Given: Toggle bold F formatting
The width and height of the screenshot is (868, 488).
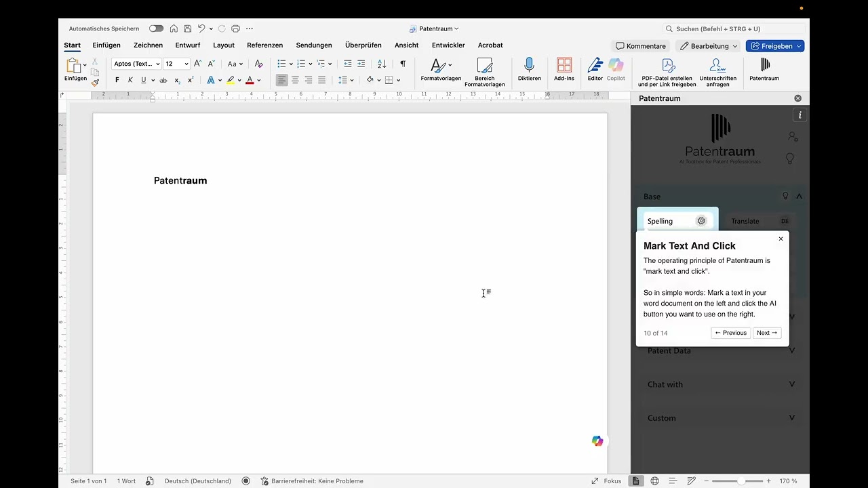Looking at the screenshot, I should 117,80.
